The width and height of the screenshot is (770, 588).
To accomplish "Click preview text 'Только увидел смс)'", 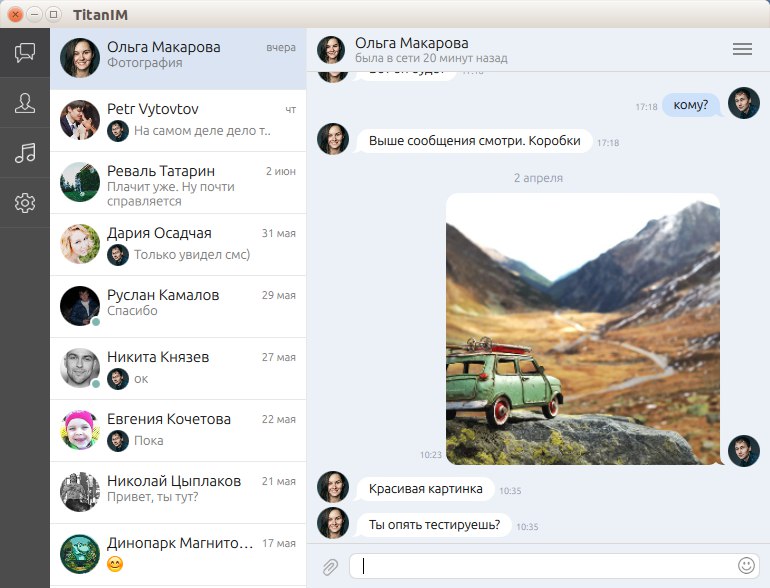I will click(x=192, y=254).
